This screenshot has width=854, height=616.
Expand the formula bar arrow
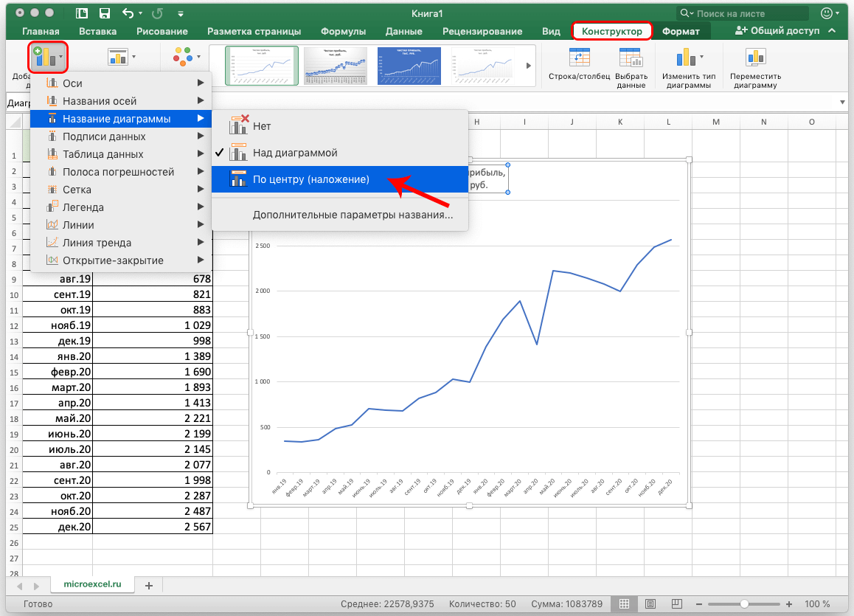(842, 103)
